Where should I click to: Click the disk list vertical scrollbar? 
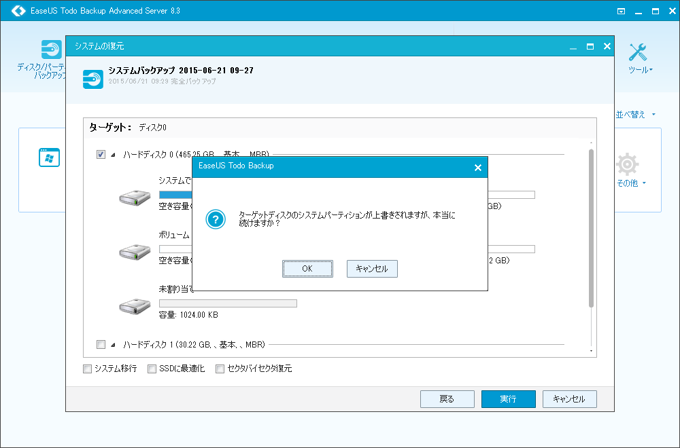point(591,228)
